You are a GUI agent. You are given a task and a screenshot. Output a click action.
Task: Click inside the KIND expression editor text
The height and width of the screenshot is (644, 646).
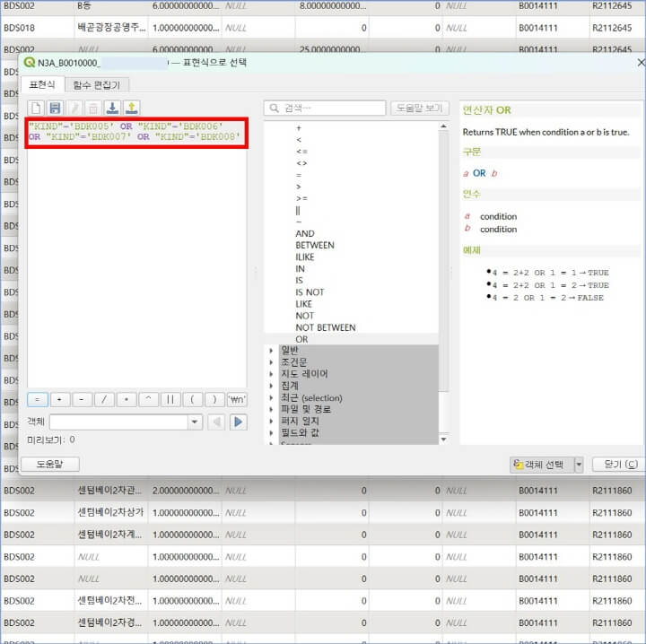click(x=135, y=131)
